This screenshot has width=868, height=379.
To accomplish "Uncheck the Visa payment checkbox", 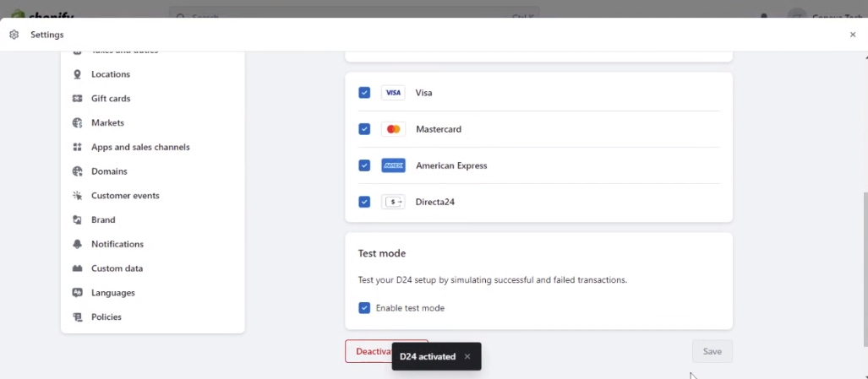I will pyautogui.click(x=364, y=93).
